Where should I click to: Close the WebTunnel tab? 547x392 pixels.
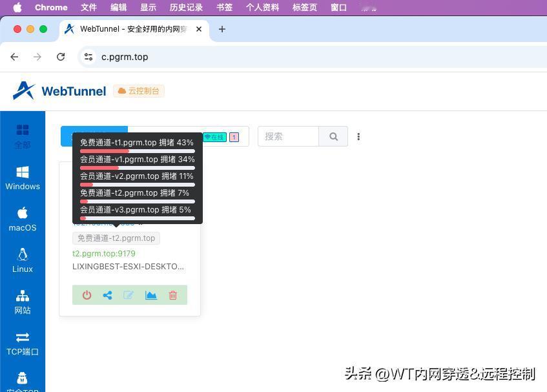click(x=199, y=29)
